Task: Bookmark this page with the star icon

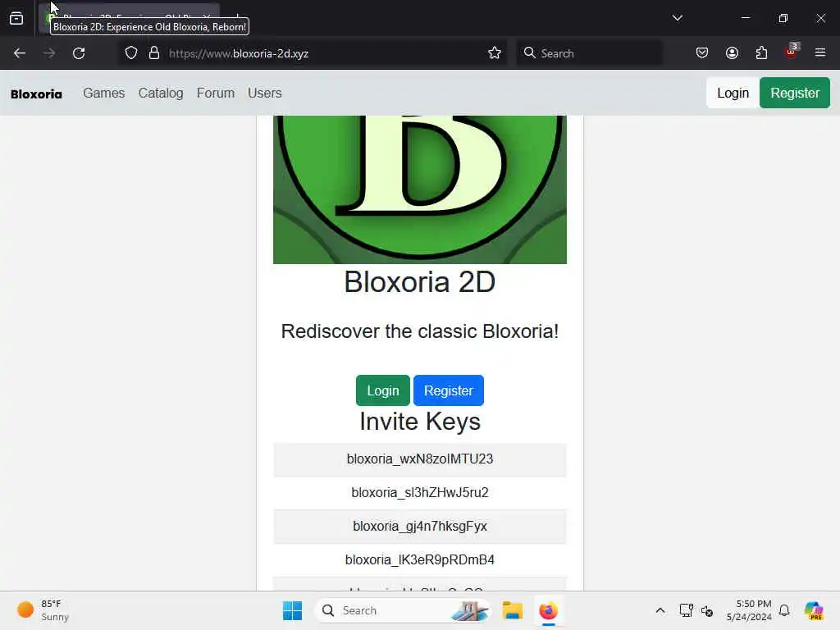Action: 495,53
